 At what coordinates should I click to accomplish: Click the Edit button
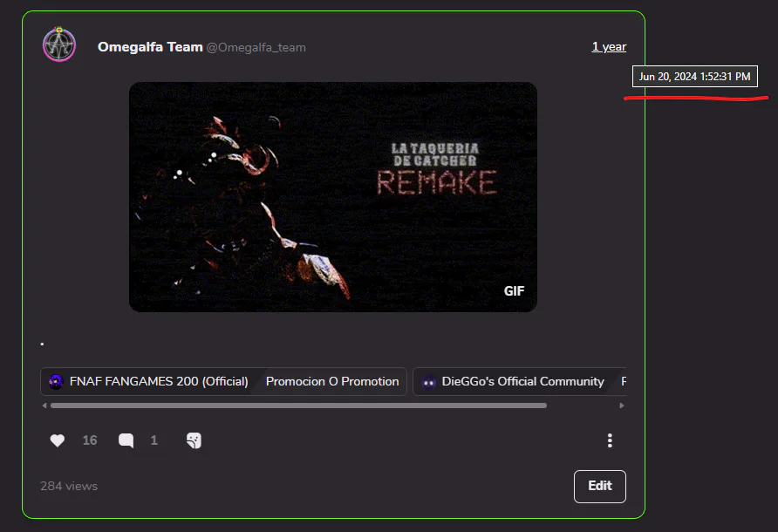600,486
